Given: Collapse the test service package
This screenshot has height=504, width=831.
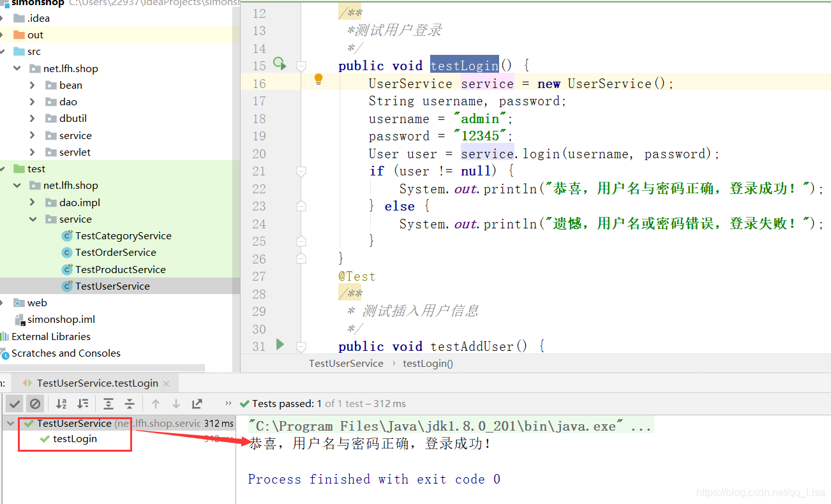Looking at the screenshot, I should (x=33, y=219).
